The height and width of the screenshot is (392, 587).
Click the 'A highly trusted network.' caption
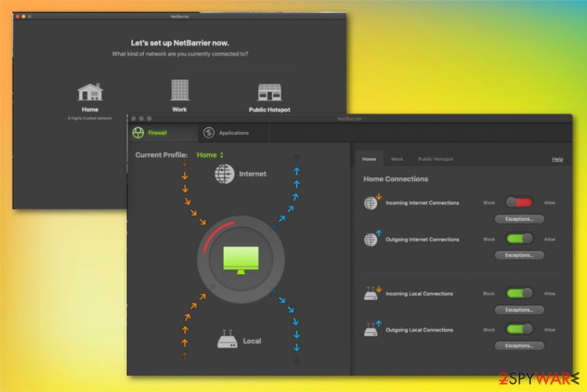(90, 118)
